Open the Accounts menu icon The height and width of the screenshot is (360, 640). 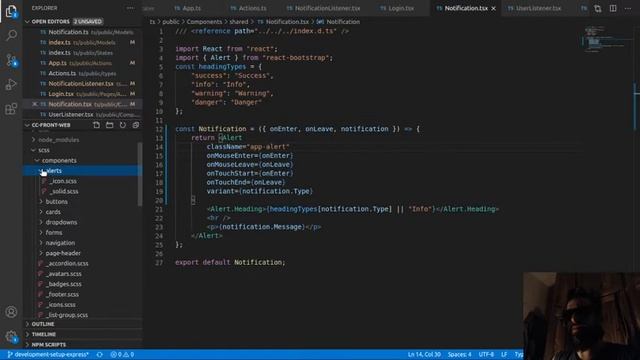tap(11, 312)
